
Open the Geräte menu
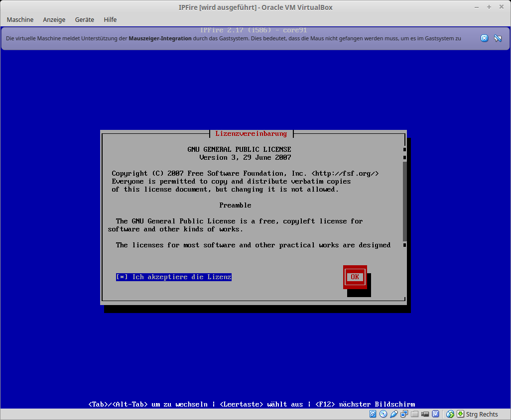[x=84, y=19]
